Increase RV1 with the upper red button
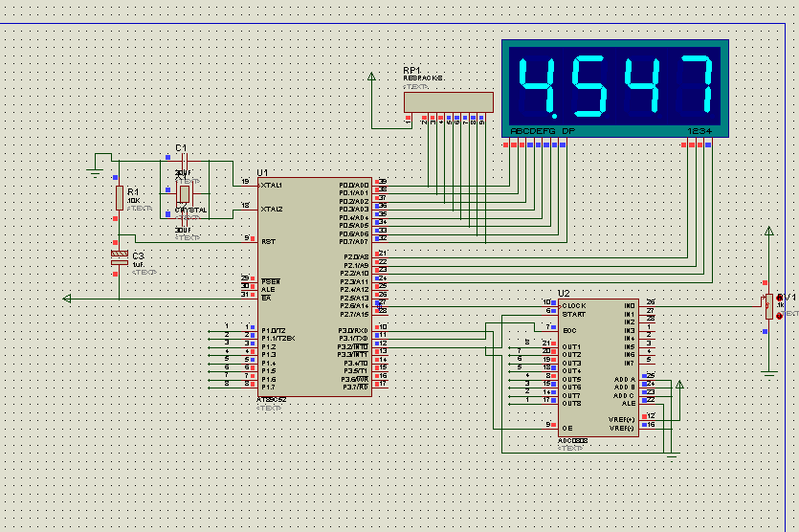Image resolution: width=799 pixels, height=532 pixels. [779, 298]
